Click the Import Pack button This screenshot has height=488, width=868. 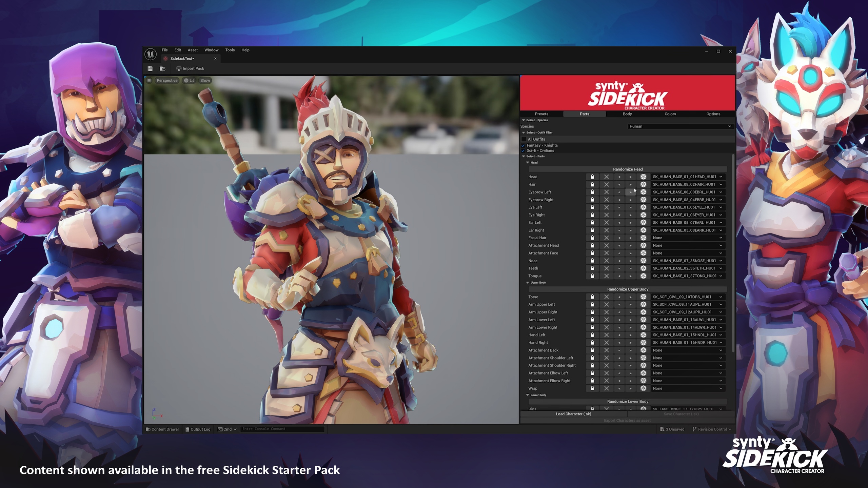190,69
